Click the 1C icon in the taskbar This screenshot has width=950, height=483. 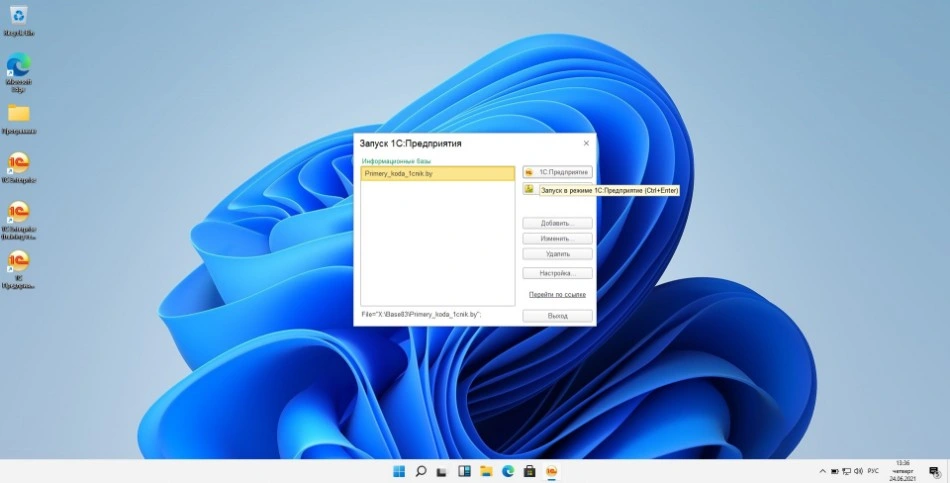[x=551, y=471]
